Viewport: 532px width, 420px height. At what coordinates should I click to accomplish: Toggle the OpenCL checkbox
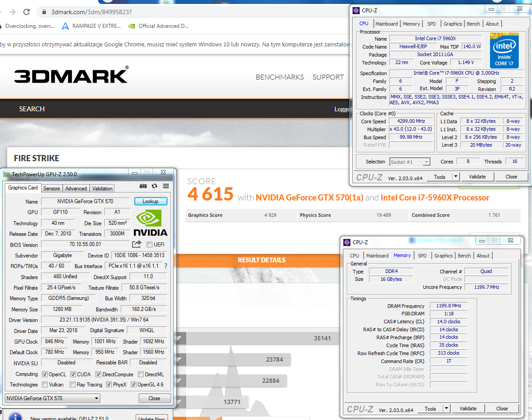click(x=45, y=374)
